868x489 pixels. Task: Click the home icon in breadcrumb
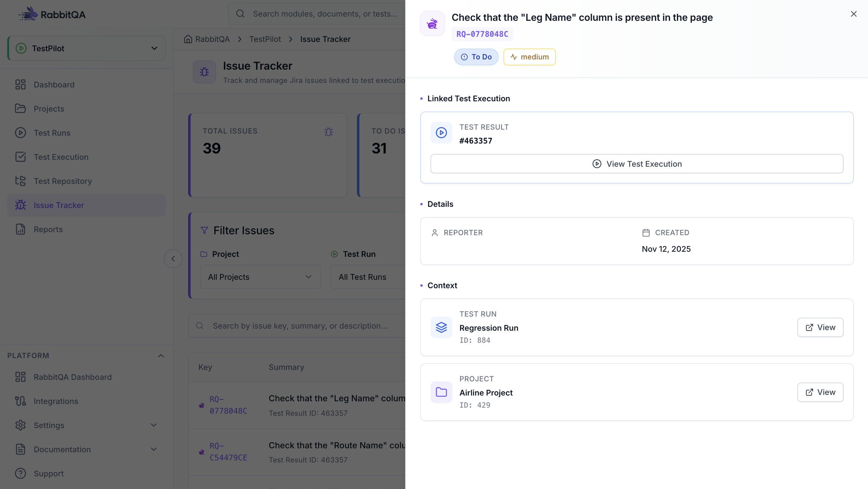(188, 39)
